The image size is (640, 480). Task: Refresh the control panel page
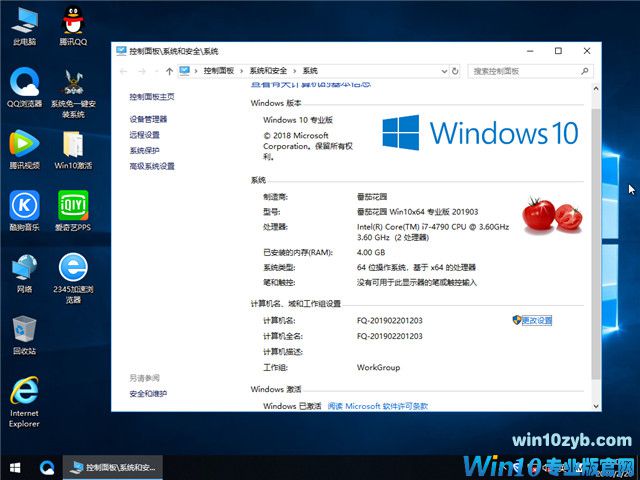tap(455, 71)
